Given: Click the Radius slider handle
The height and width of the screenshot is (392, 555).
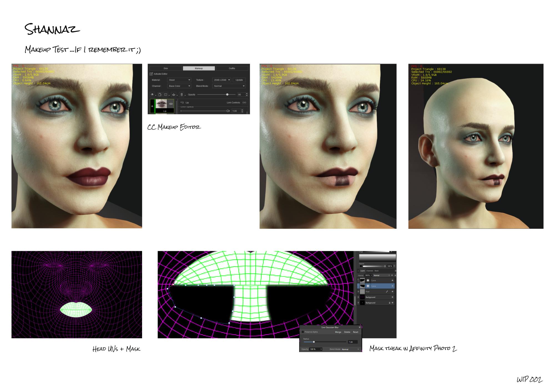Looking at the screenshot, I should pos(314,342).
